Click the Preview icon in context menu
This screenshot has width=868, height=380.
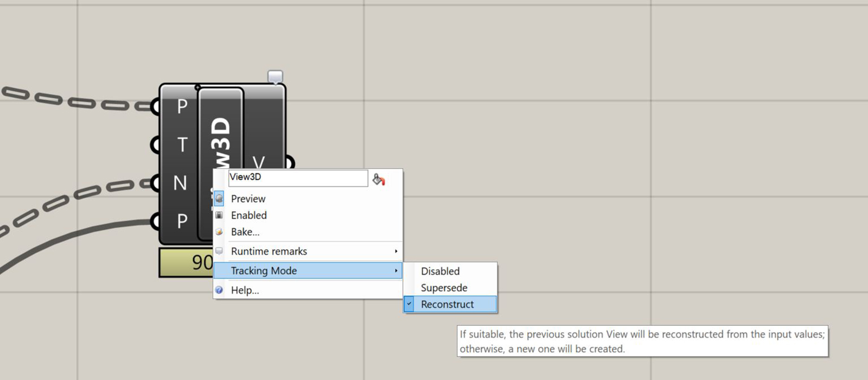[x=219, y=199]
